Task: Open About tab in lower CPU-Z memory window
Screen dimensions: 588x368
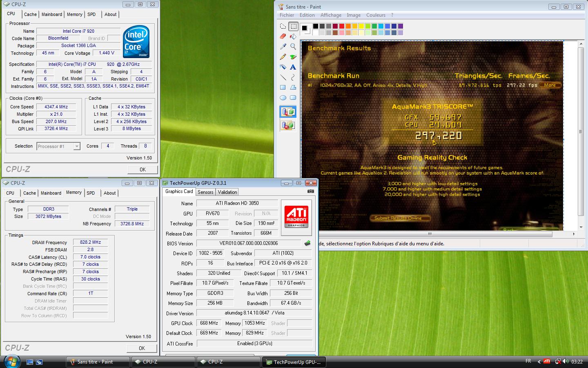Action: (109, 193)
